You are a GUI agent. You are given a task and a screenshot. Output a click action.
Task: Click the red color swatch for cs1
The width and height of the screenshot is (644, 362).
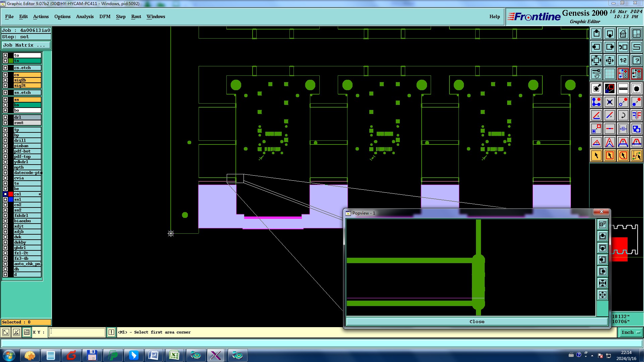[11, 194]
